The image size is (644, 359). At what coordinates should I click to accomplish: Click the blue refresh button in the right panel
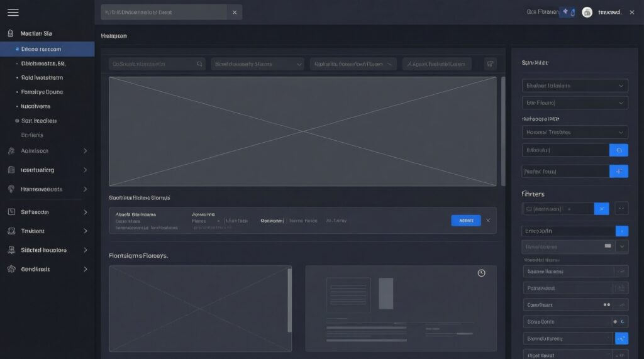619,150
